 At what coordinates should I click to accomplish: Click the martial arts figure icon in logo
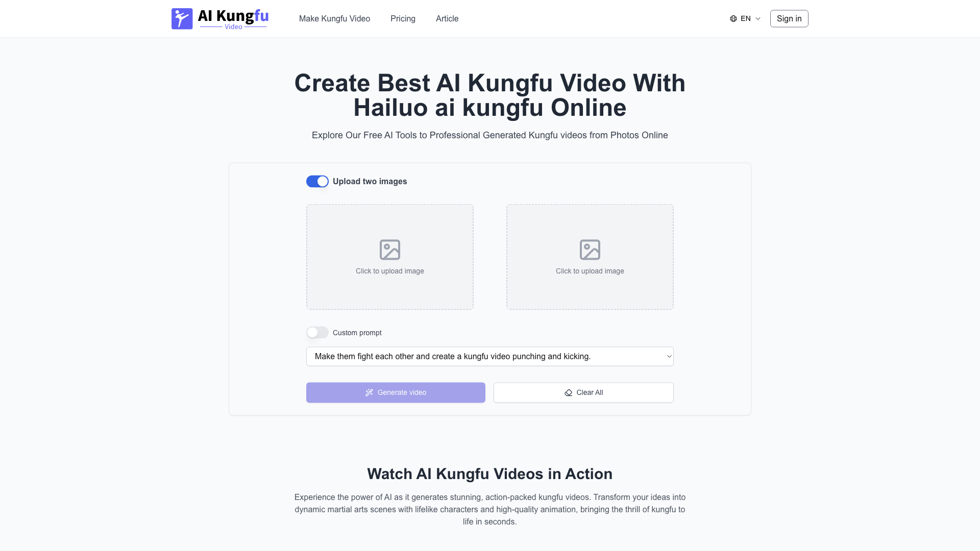coord(180,18)
